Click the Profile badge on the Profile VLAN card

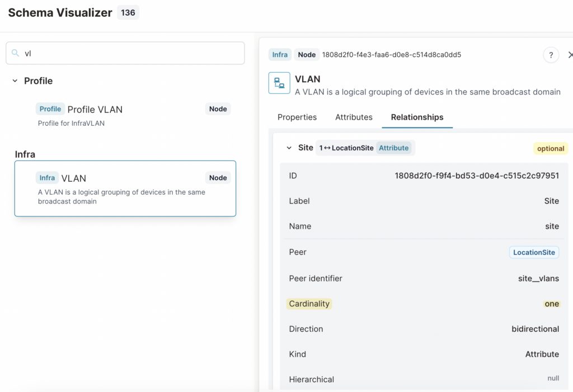(50, 109)
